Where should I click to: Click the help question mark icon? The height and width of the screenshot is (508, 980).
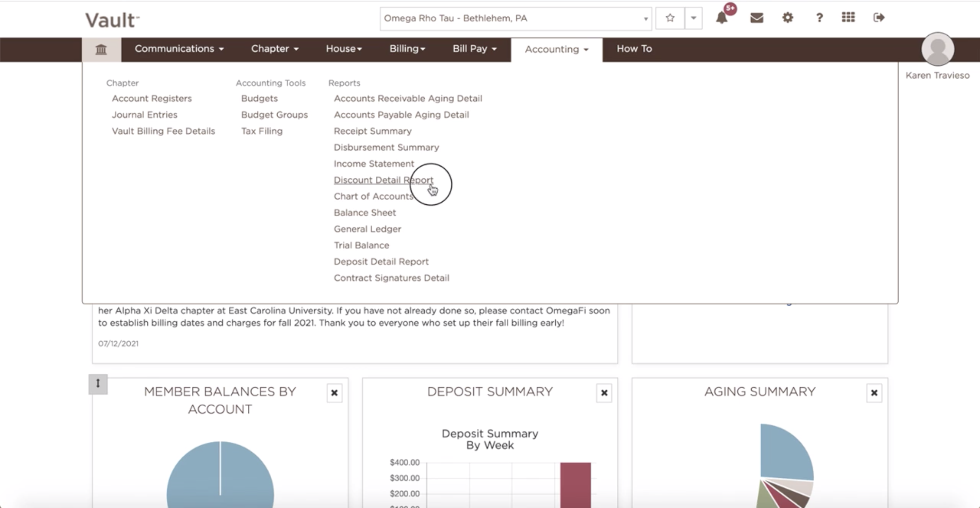click(819, 18)
